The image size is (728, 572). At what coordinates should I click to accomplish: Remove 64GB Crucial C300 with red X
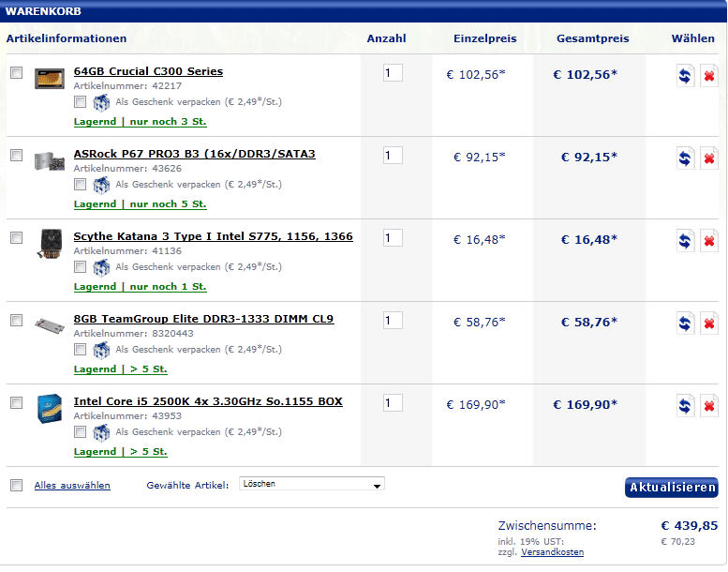tap(709, 76)
